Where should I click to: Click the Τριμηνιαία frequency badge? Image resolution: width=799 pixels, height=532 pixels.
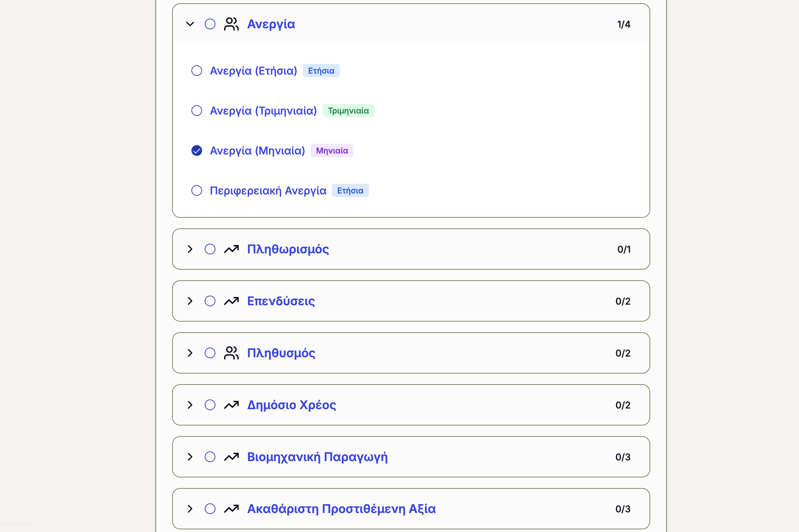(x=348, y=111)
